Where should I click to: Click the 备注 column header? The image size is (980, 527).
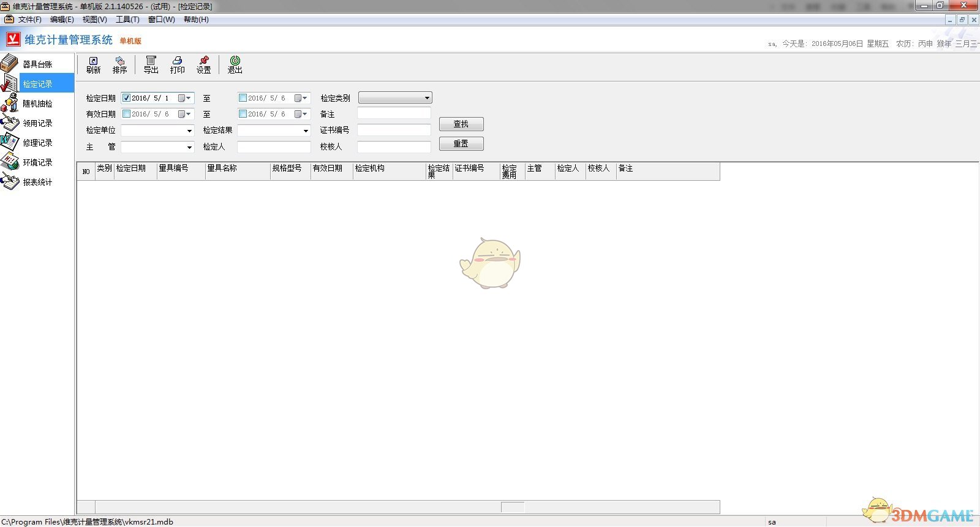tap(668, 172)
